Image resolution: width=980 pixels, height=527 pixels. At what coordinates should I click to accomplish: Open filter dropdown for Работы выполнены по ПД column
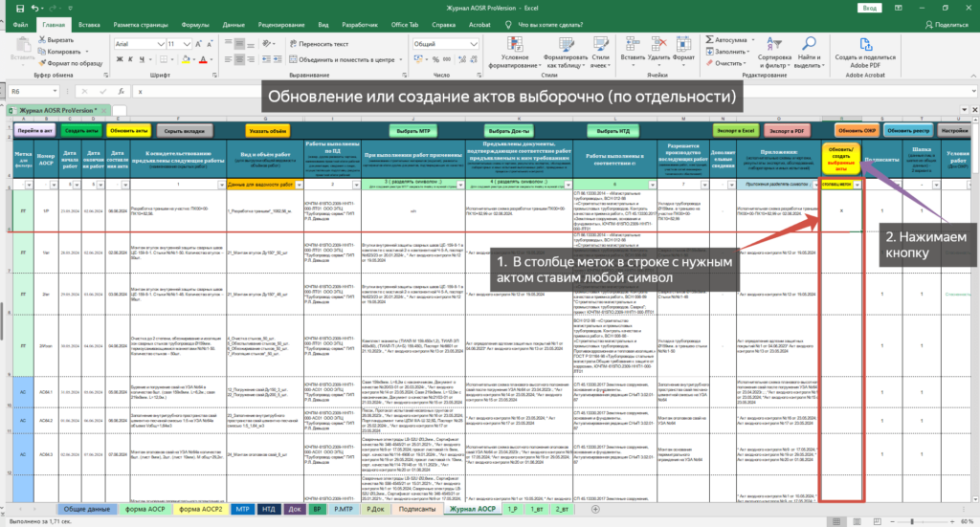coord(356,185)
